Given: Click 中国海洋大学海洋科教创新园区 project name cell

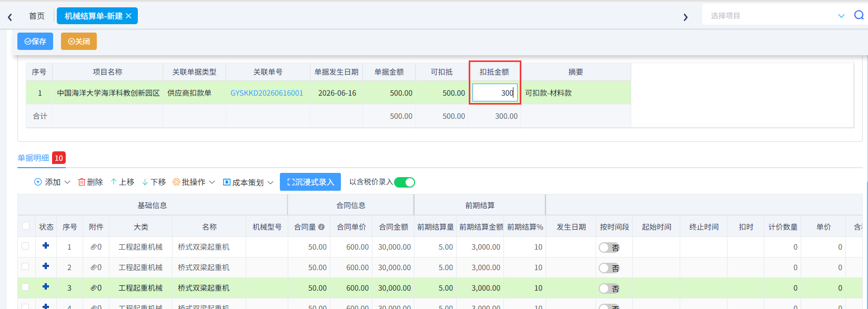Looking at the screenshot, I should tap(108, 93).
